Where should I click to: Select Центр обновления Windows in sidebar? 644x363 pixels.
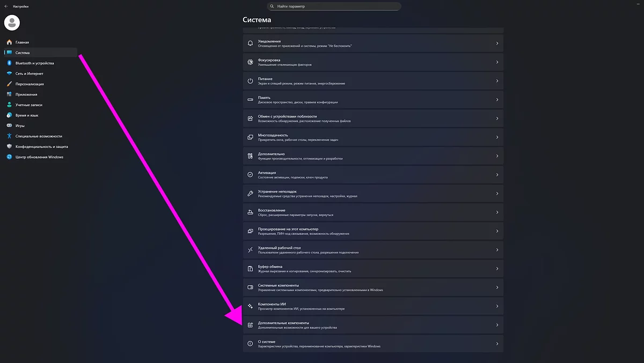[39, 157]
